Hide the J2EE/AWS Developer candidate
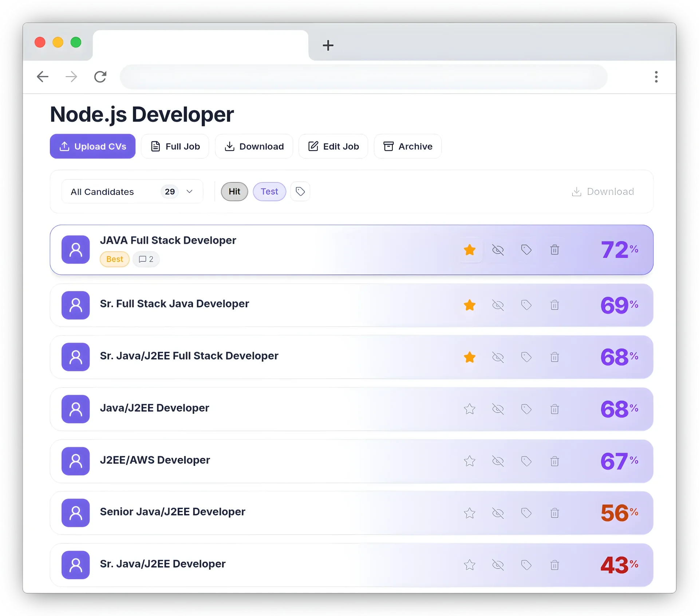Screen dimensions: 699x616 [x=498, y=462]
